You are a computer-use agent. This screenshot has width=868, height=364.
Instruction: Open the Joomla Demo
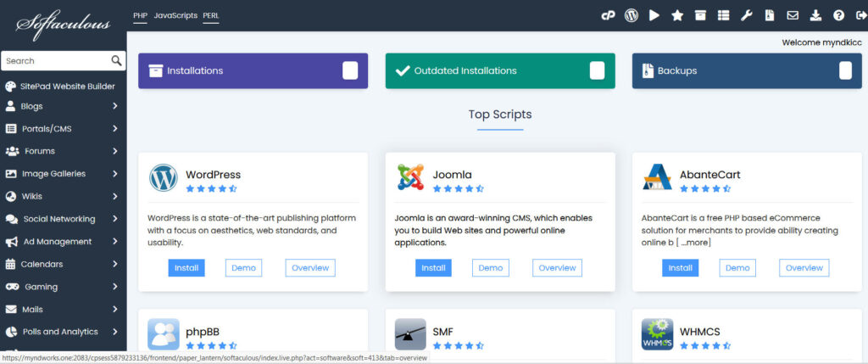click(491, 267)
